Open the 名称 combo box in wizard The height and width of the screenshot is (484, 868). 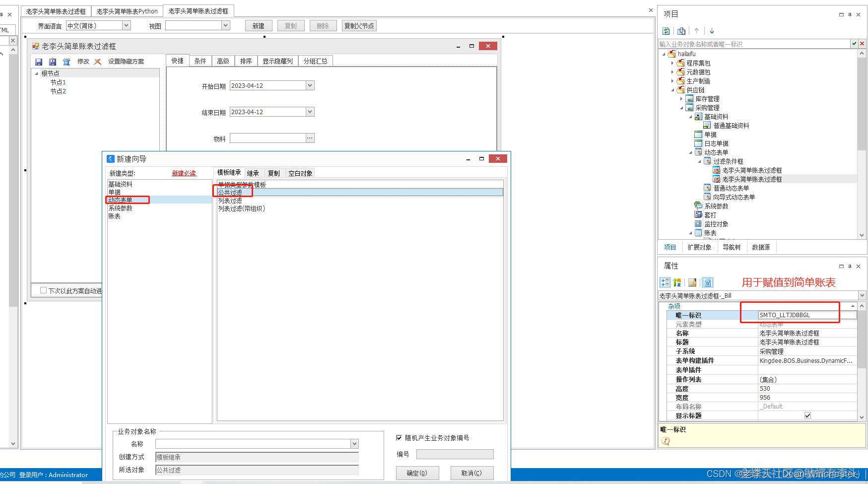tap(354, 444)
